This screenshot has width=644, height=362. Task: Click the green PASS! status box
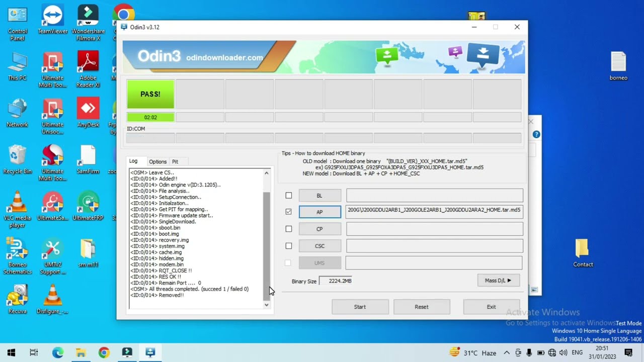coord(150,94)
